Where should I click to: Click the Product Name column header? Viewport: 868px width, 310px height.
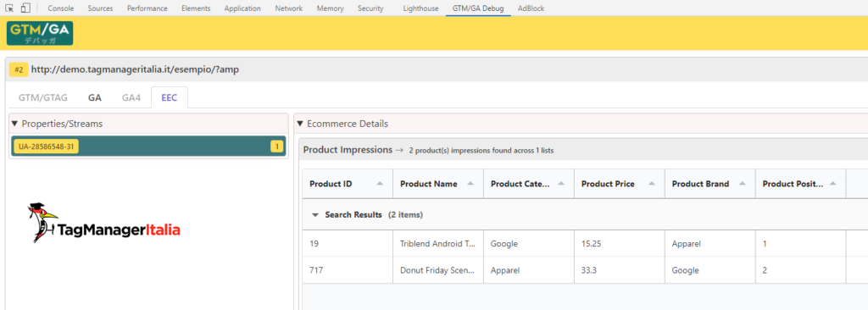tap(438, 184)
